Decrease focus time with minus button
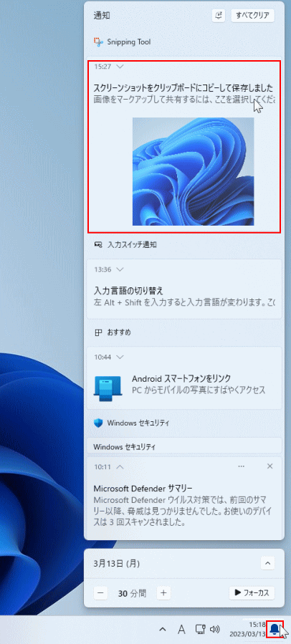The image size is (291, 644). tap(100, 592)
